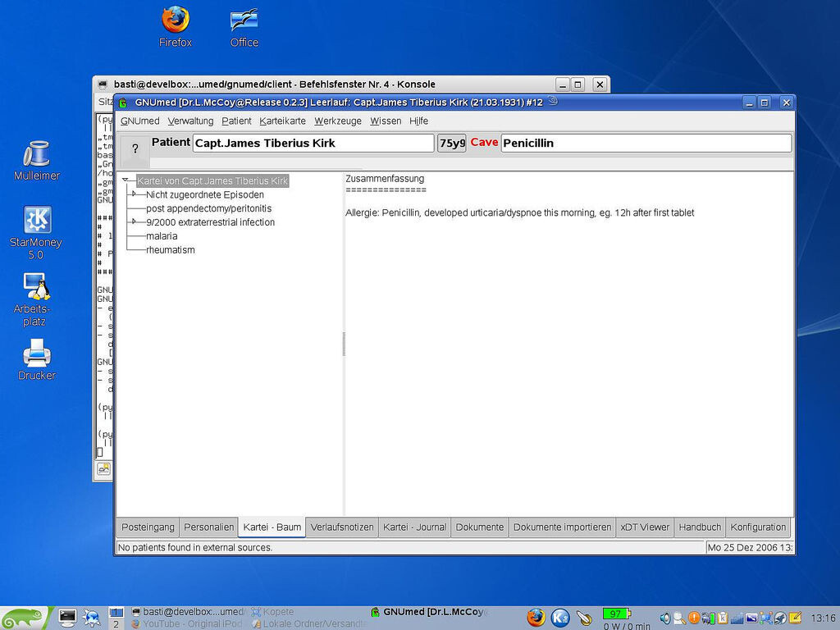Select 'post appendectomy/peritonitis' in the tree
This screenshot has height=630, width=840.
(x=209, y=208)
